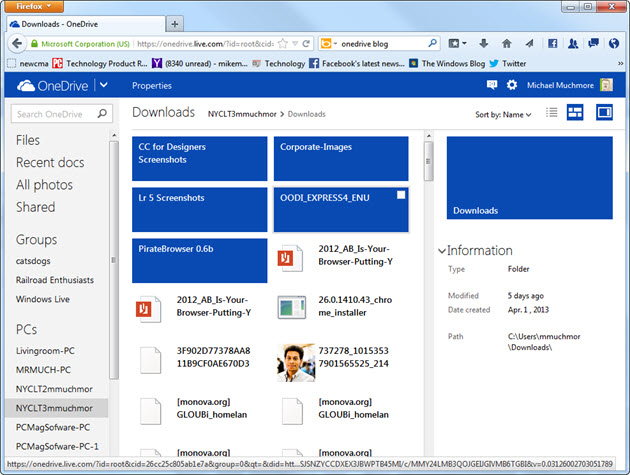Click the search magnifier in browser search box
This screenshot has width=630, height=475.
coord(432,43)
